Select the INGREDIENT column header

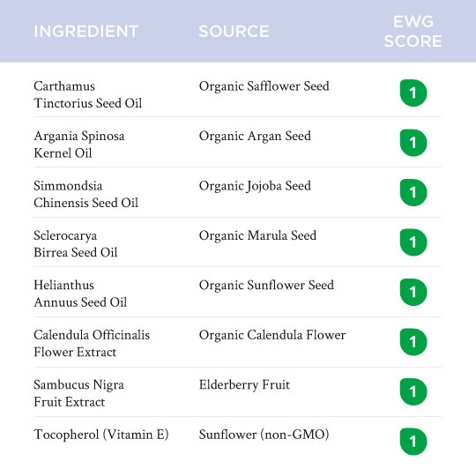point(86,31)
